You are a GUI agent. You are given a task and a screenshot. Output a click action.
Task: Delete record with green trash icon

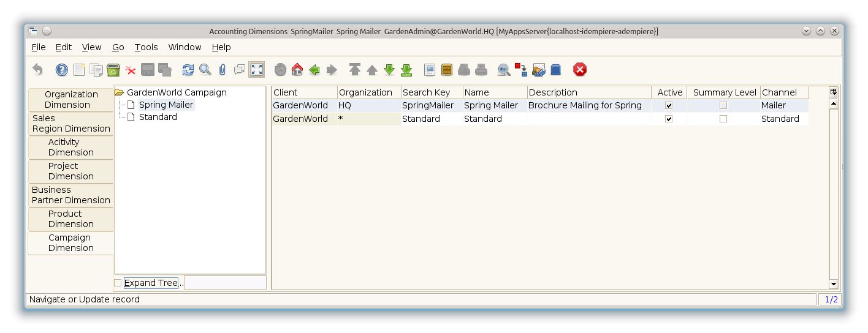(x=113, y=70)
